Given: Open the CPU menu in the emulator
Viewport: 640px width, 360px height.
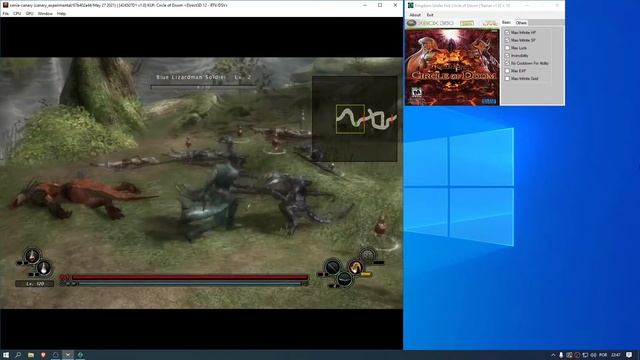Looking at the screenshot, I should (17, 13).
